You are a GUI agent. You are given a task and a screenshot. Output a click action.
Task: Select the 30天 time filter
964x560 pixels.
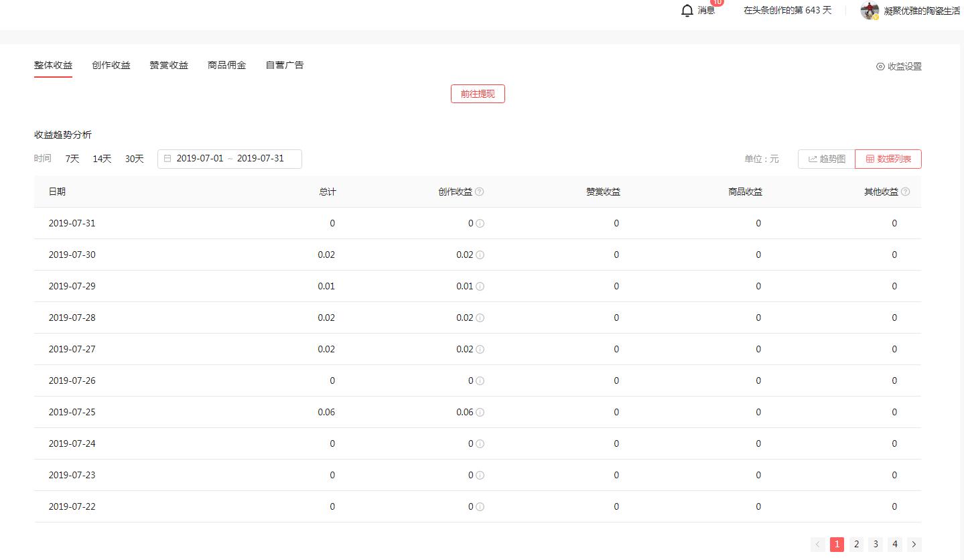click(134, 159)
